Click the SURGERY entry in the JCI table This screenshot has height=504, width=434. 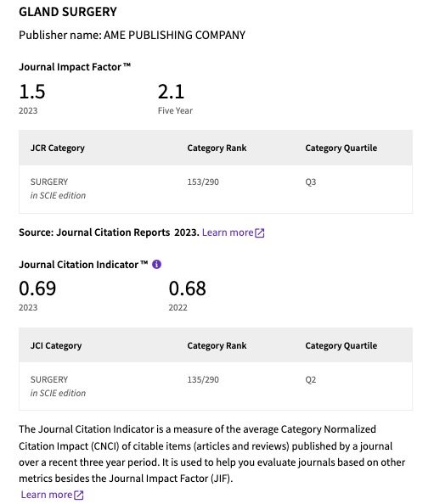[49, 379]
